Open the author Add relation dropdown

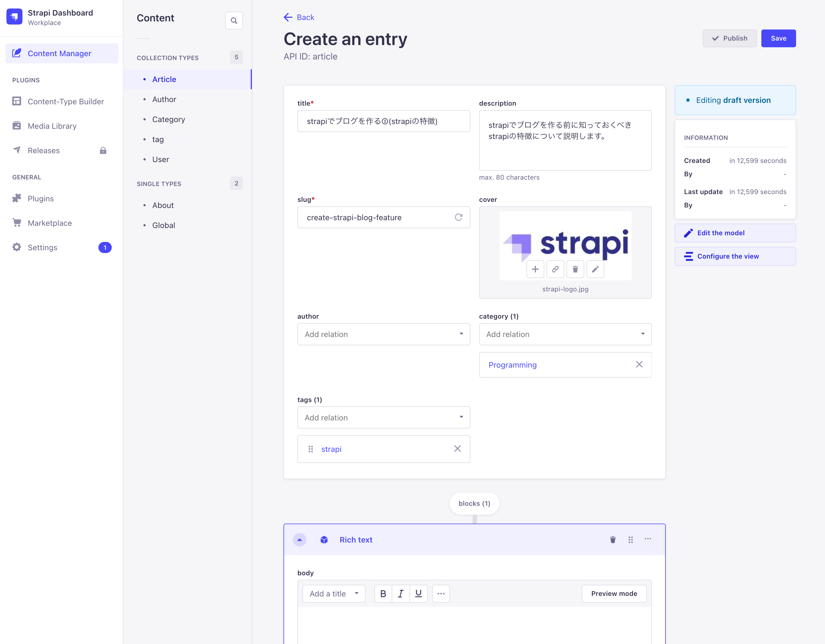(x=383, y=334)
